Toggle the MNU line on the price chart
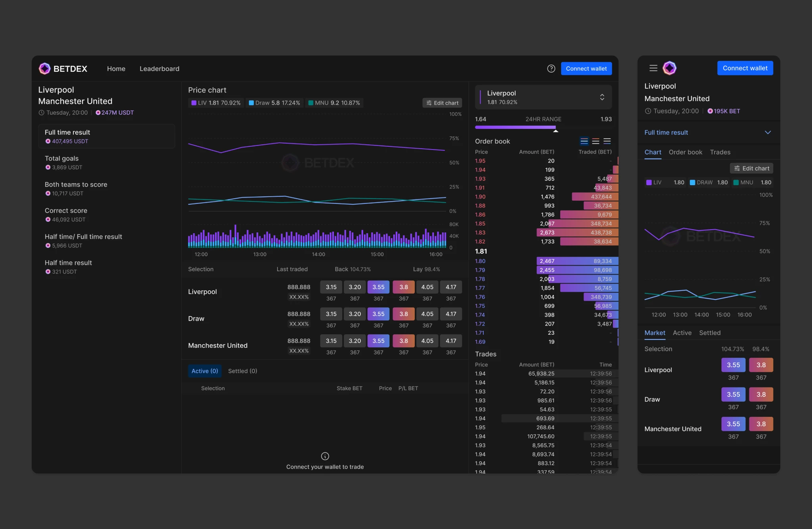 pyautogui.click(x=334, y=103)
